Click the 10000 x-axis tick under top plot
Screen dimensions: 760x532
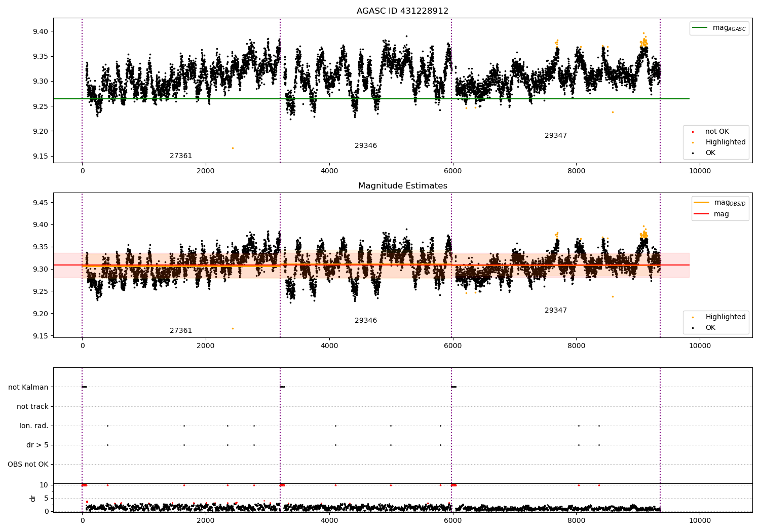[700, 171]
